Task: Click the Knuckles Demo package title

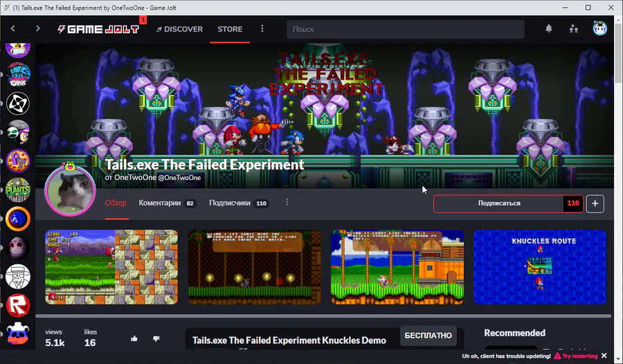Action: [289, 340]
